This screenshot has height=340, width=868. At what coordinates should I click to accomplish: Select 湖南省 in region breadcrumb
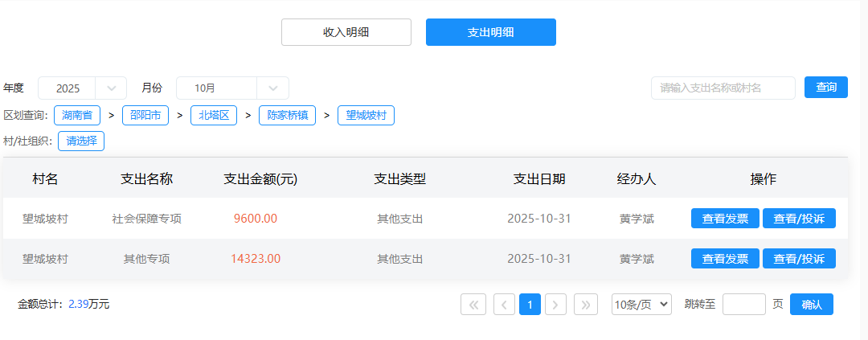[x=77, y=116]
